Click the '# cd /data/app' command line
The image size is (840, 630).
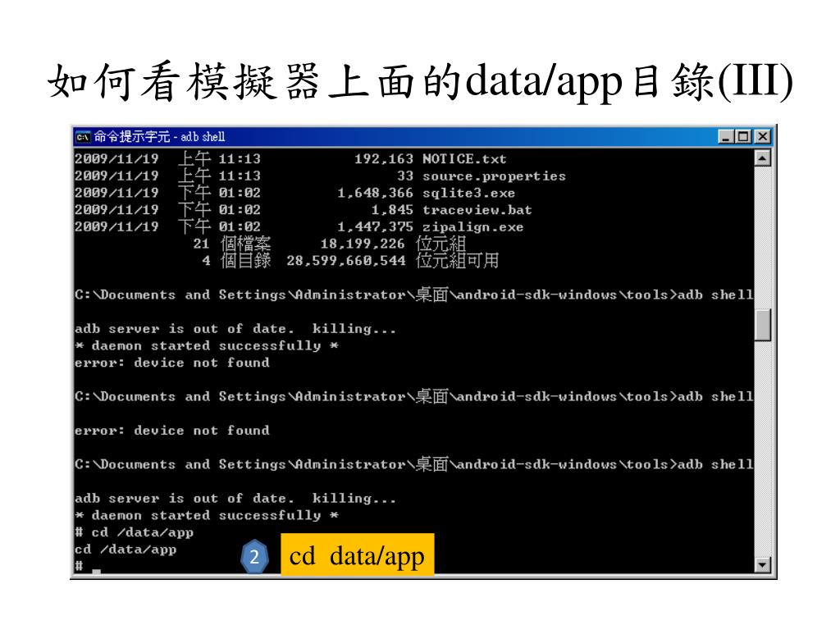point(134,532)
